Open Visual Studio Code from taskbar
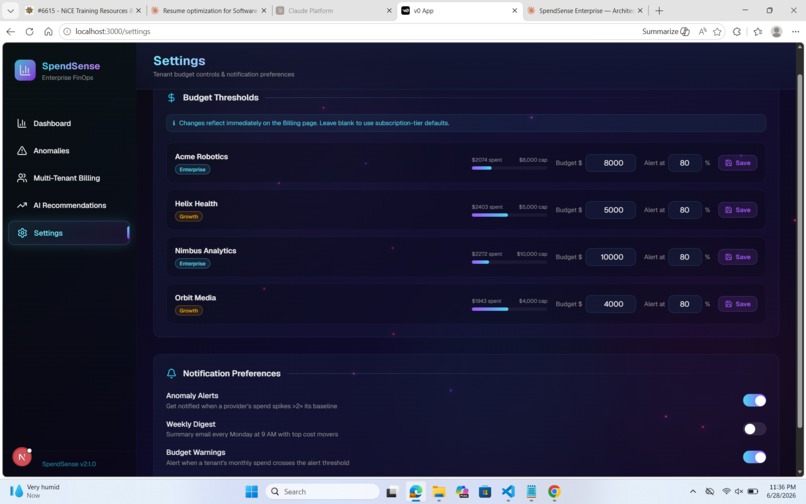This screenshot has height=504, width=806. point(508,492)
